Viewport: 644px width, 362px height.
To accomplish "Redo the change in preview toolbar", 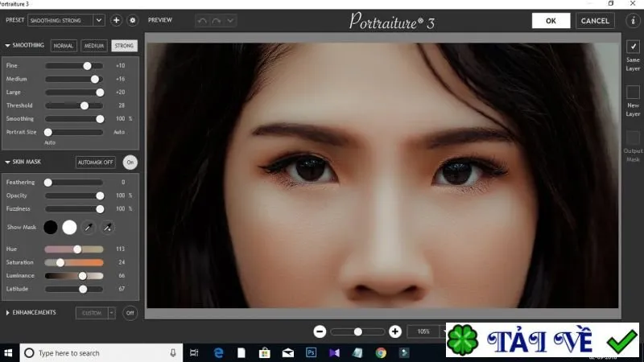I will click(217, 21).
